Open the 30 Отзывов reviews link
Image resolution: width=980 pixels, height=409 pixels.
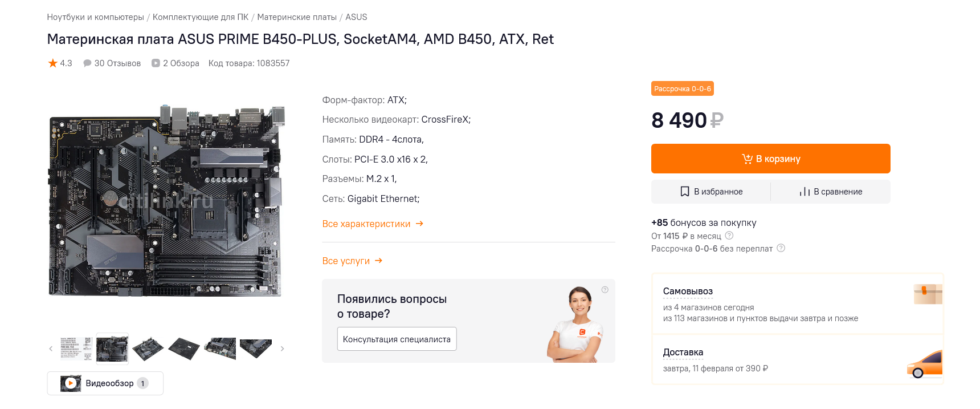tap(112, 63)
